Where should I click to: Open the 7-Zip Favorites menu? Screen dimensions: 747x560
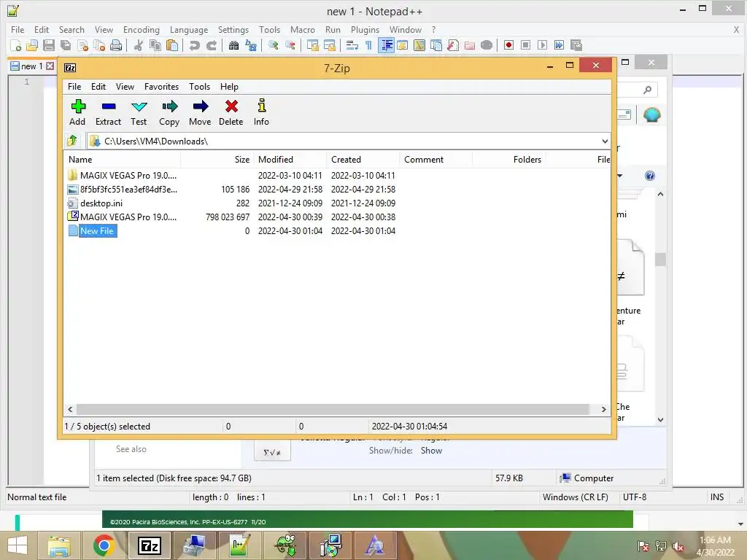(x=161, y=87)
